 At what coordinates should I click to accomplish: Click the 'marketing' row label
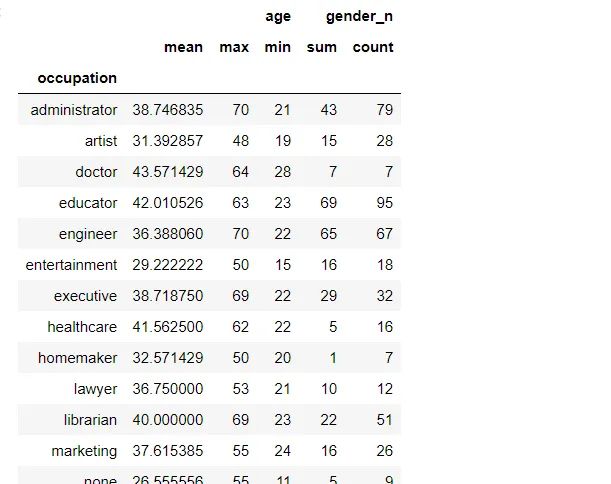pos(84,451)
